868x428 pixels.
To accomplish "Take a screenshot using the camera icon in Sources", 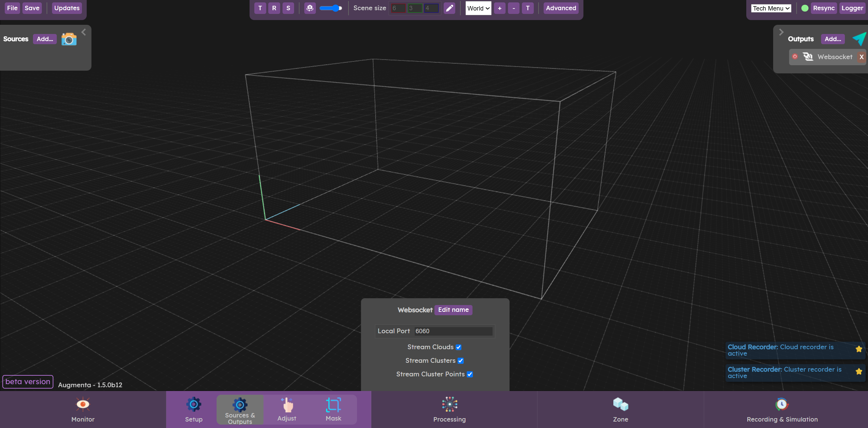I will point(68,39).
